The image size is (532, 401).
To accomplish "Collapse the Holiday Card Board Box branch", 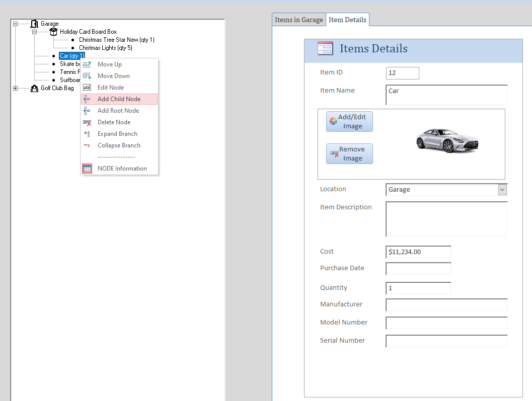I will pos(35,32).
